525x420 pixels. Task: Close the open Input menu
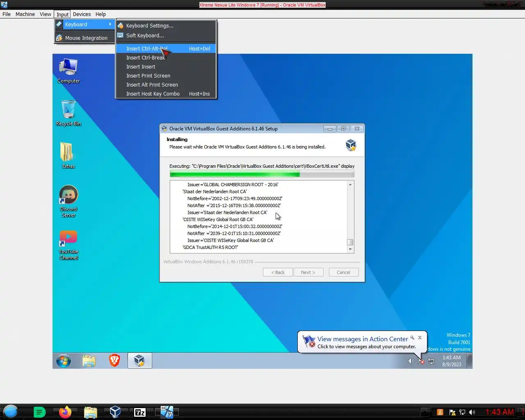(62, 14)
